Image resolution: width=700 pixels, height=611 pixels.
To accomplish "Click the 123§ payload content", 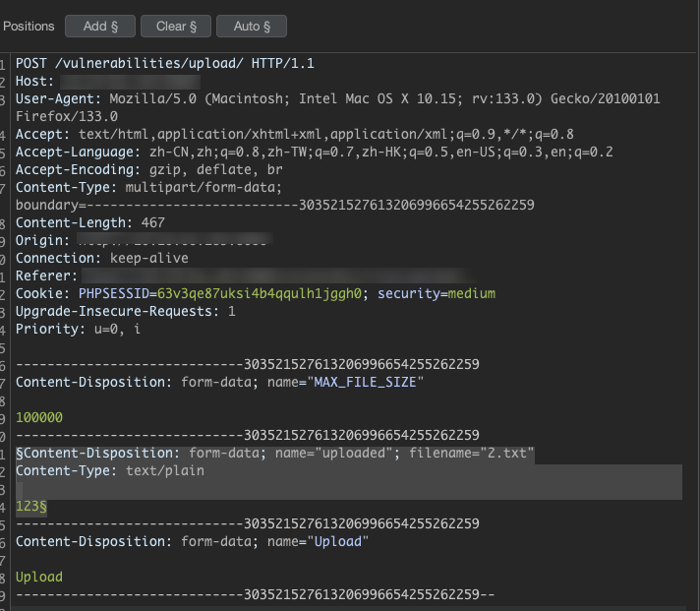I will click(31, 506).
